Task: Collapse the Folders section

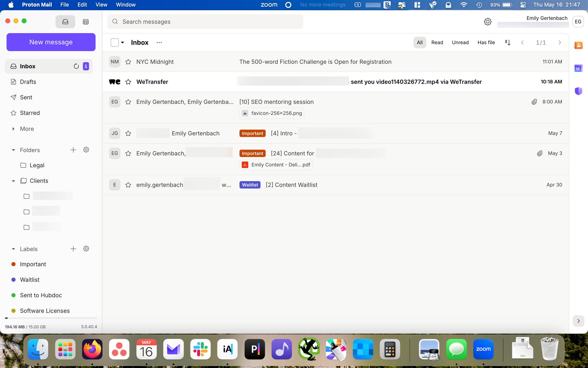Action: pos(13,150)
